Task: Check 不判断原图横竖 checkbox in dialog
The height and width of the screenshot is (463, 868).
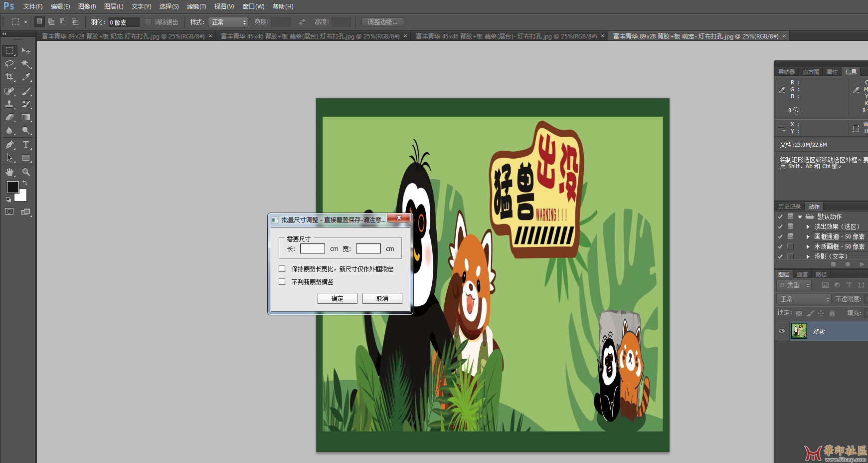Action: click(282, 282)
